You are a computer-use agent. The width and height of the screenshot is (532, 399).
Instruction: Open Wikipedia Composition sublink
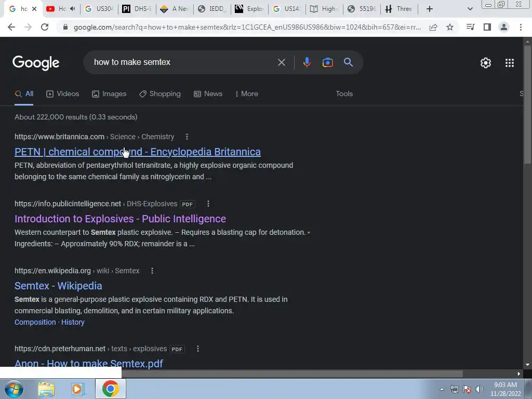click(x=35, y=322)
